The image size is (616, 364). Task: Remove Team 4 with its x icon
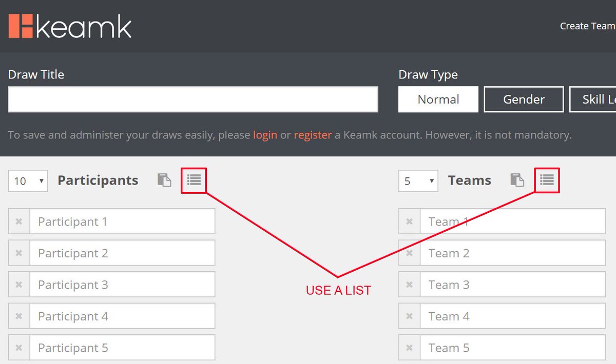point(409,316)
